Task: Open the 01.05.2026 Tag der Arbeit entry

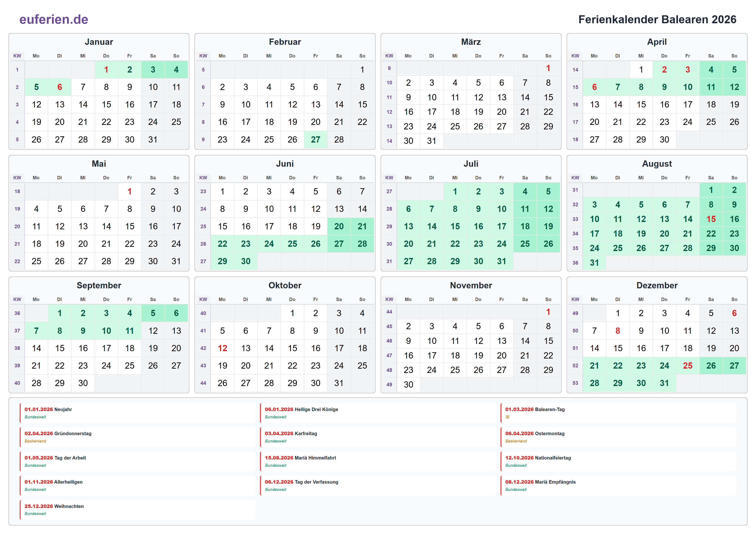Action: click(x=137, y=461)
